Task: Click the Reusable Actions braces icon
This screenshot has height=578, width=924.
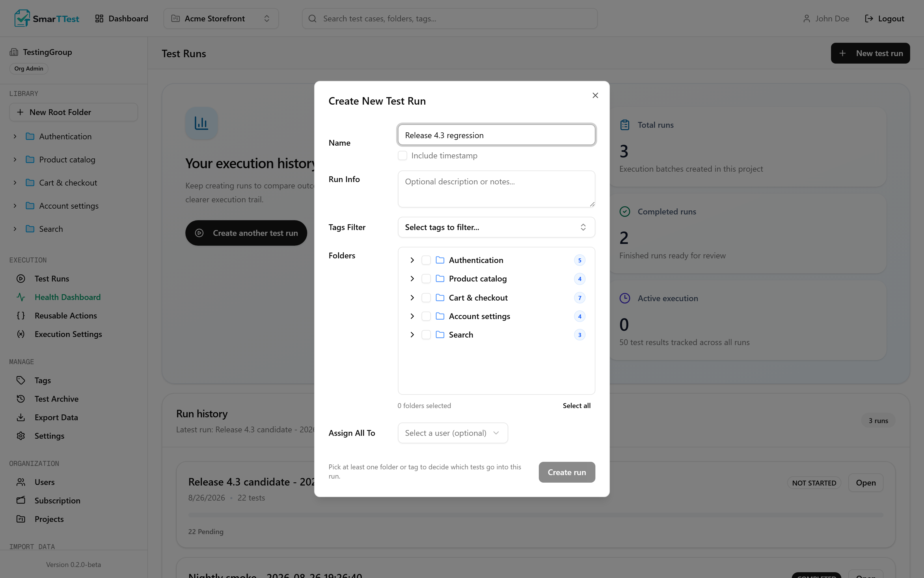Action: pyautogui.click(x=21, y=315)
